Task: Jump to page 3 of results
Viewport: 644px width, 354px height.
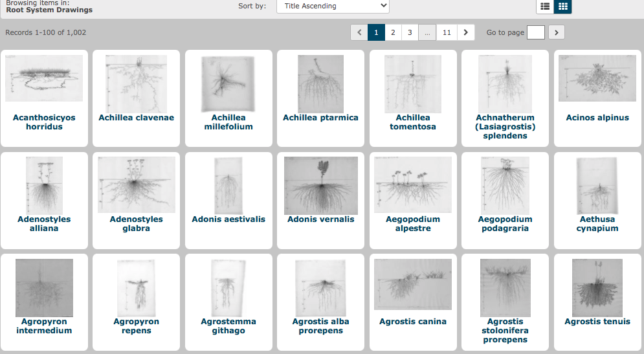Action: 410,32
